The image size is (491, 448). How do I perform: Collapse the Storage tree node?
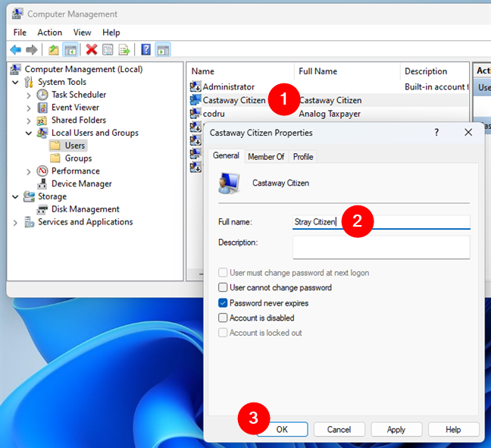tap(15, 197)
